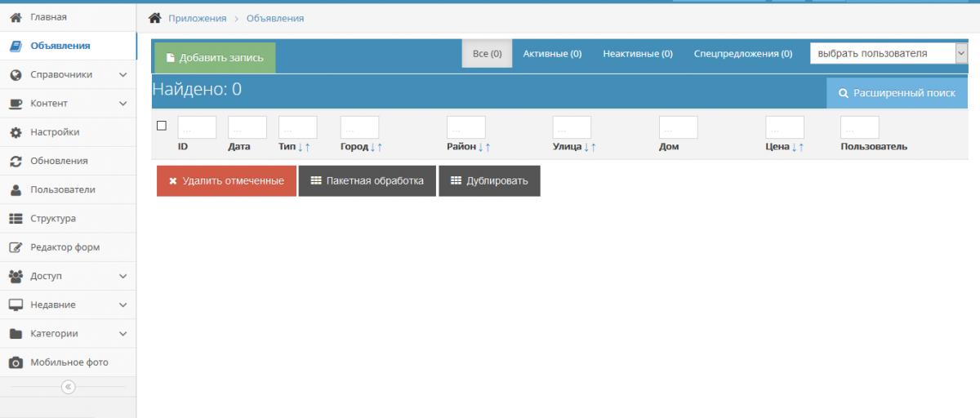Image resolution: width=980 pixels, height=418 pixels.
Task: Follow the Объявления breadcrumb link
Action: click(x=275, y=18)
